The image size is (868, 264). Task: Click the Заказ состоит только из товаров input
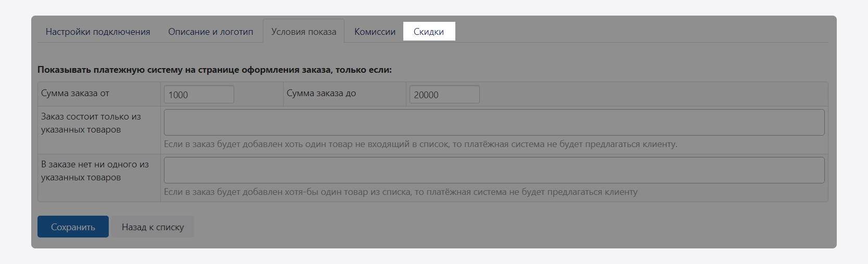coord(494,123)
